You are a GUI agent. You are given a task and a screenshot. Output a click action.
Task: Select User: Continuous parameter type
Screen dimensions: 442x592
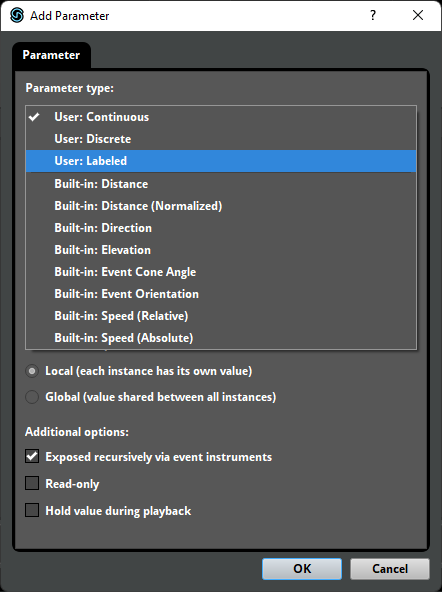(x=221, y=117)
